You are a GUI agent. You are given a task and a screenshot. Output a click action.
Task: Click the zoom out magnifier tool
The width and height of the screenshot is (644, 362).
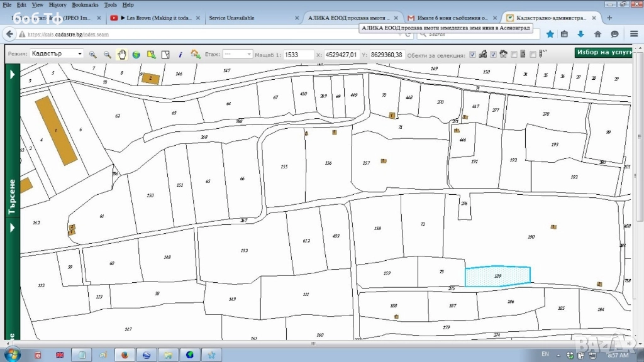click(x=108, y=55)
